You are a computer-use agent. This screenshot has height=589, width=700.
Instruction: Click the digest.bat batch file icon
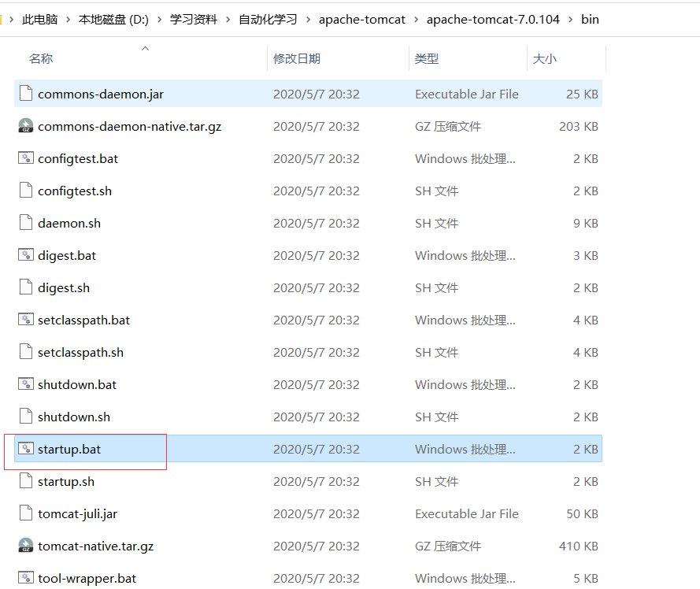[26, 255]
